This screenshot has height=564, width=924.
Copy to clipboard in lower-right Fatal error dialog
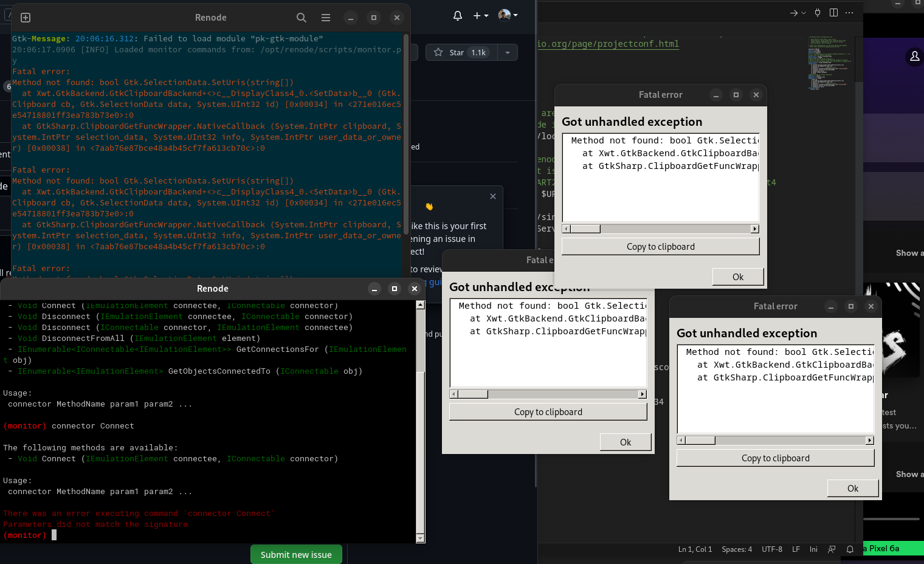point(776,458)
